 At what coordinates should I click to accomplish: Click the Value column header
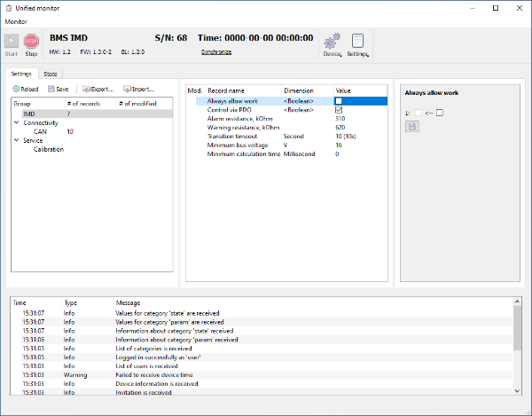coord(361,90)
